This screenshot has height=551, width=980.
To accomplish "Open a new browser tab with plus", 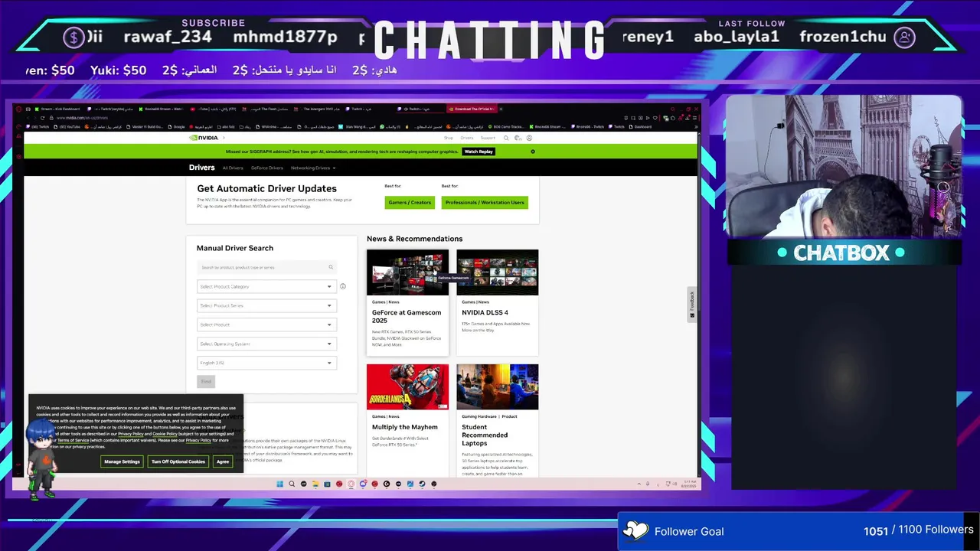I will pyautogui.click(x=502, y=109).
